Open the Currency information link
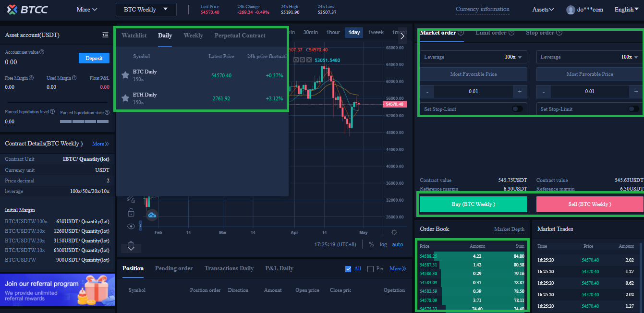The height and width of the screenshot is (313, 644). pos(483,9)
